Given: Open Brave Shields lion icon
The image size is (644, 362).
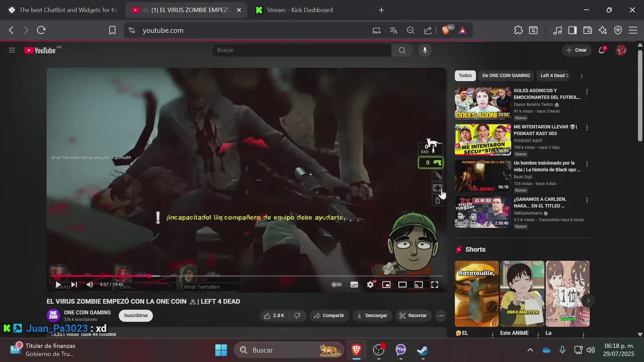Looking at the screenshot, I should (446, 30).
